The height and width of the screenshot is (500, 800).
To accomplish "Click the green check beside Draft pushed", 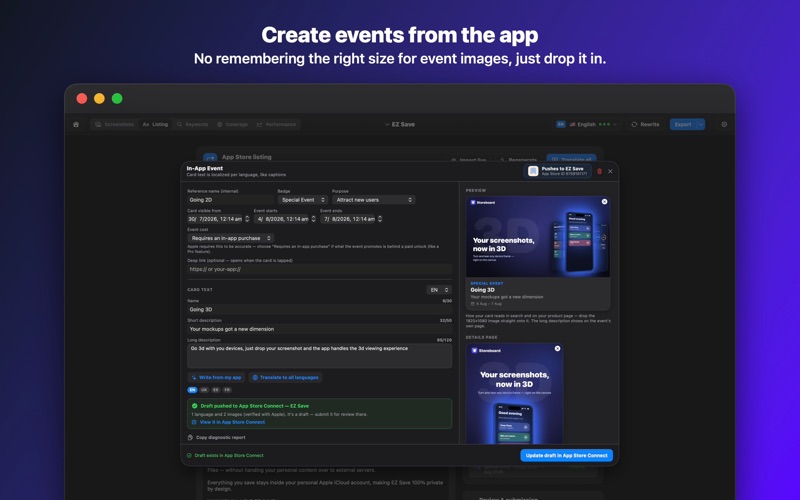I will pyautogui.click(x=194, y=406).
